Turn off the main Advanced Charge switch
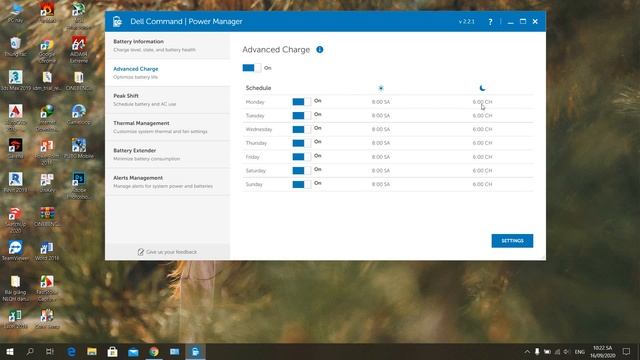The image size is (640, 360). point(251,68)
